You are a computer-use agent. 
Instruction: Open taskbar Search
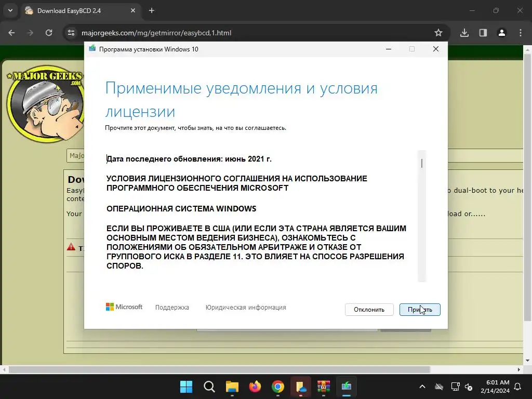pyautogui.click(x=209, y=387)
